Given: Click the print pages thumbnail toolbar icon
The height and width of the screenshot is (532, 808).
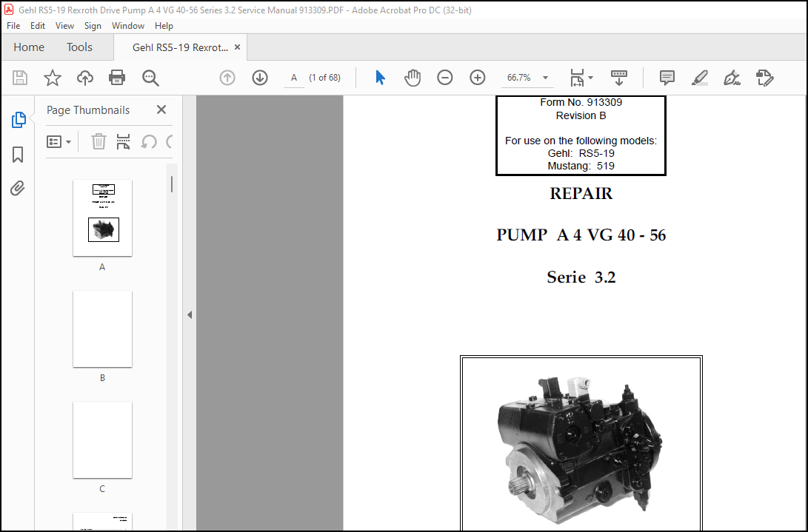Looking at the screenshot, I should pos(123,141).
